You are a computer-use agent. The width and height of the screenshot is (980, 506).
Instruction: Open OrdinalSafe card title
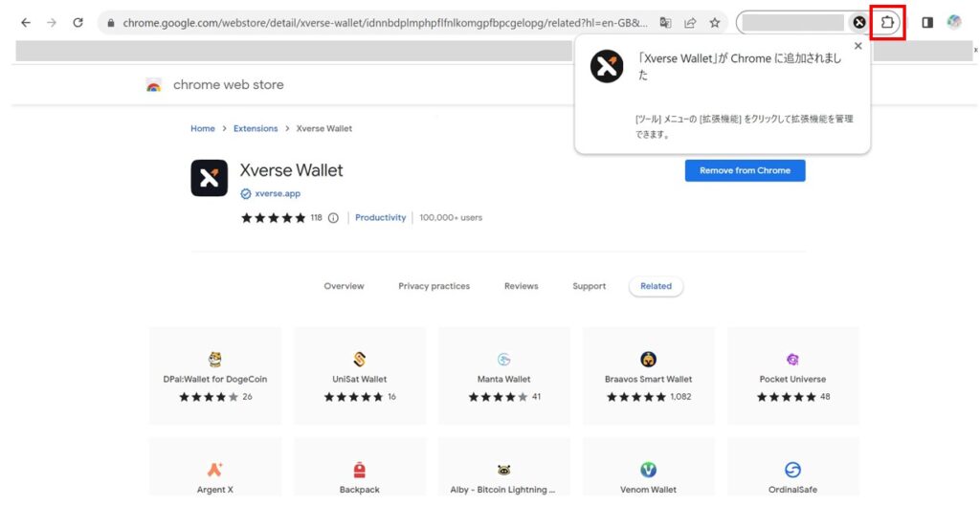tap(792, 490)
